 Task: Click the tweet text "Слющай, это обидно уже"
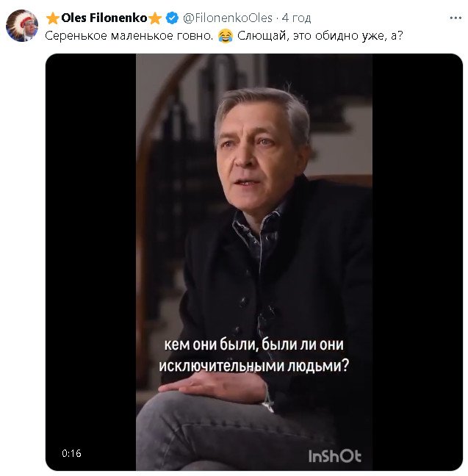pos(314,36)
